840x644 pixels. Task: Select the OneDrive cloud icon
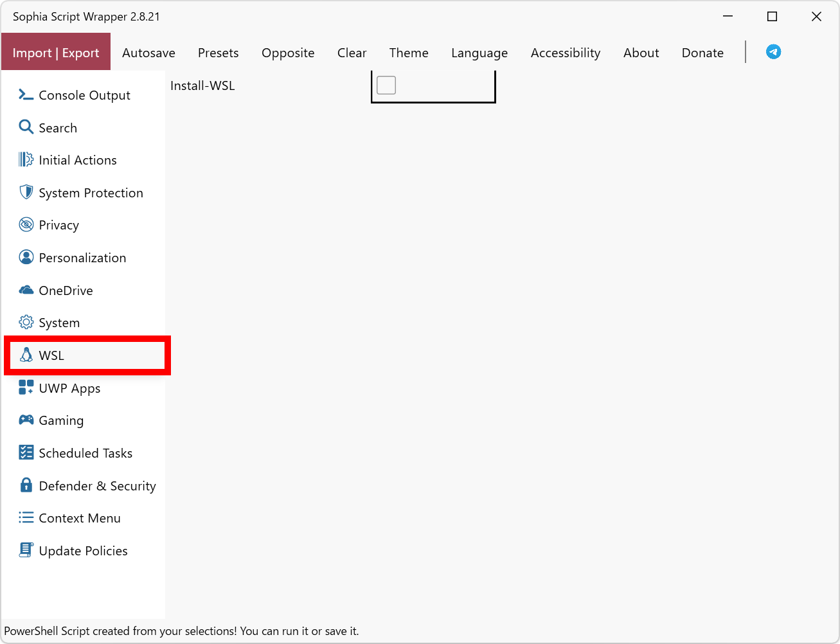pos(26,290)
